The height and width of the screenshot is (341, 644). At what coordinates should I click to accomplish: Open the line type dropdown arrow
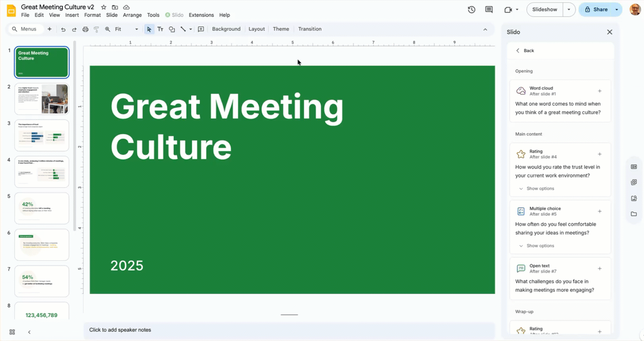point(191,29)
